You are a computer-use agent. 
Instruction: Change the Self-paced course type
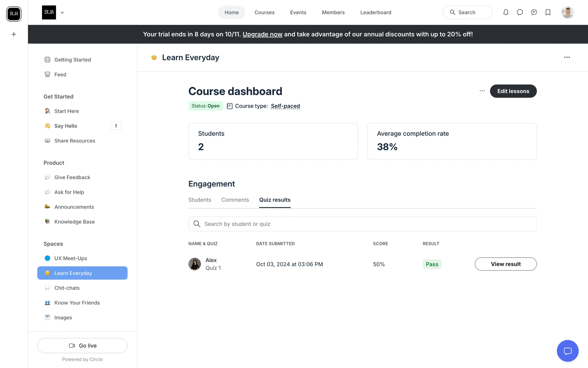pos(285,106)
